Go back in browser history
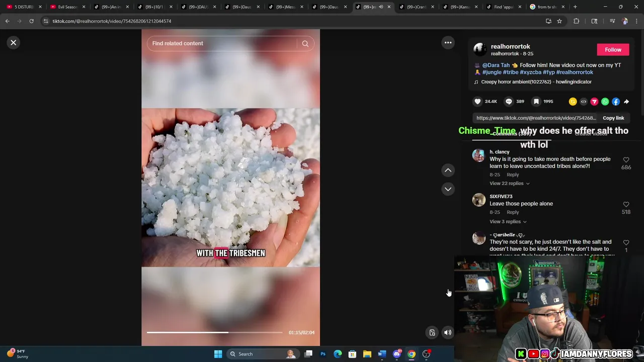644x362 pixels. coord(7,21)
